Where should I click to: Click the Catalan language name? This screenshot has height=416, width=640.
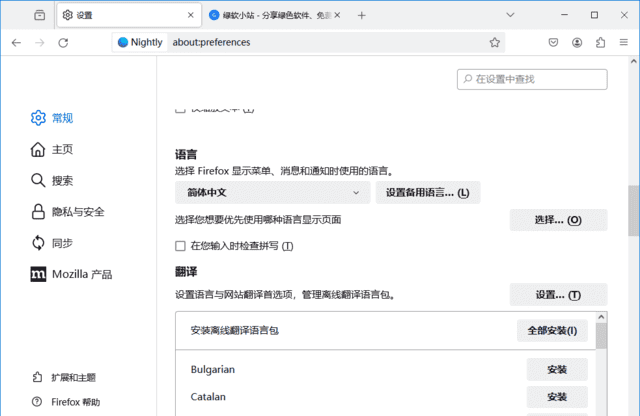point(208,397)
